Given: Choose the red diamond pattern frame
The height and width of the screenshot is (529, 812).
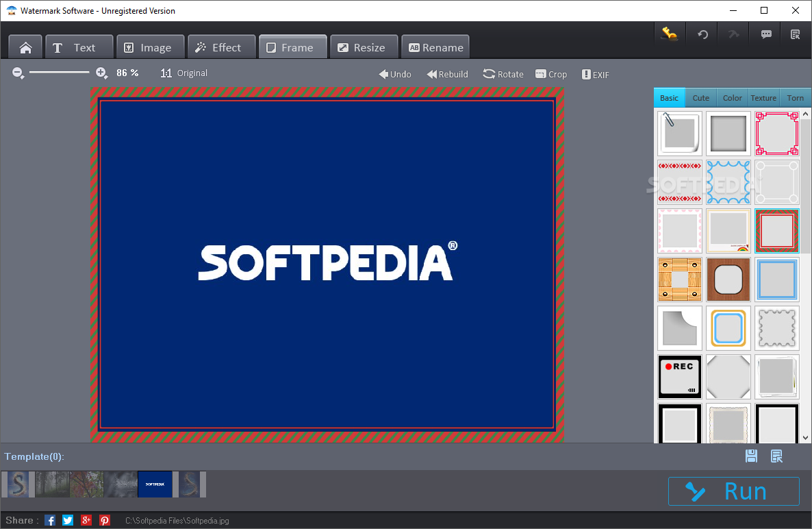Looking at the screenshot, I should (x=679, y=182).
